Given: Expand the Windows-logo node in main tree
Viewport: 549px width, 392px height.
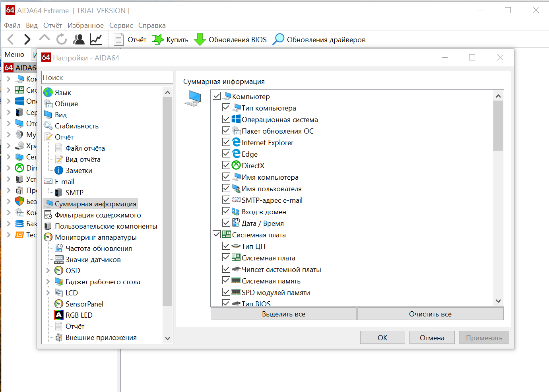Looking at the screenshot, I should pos(8,101).
